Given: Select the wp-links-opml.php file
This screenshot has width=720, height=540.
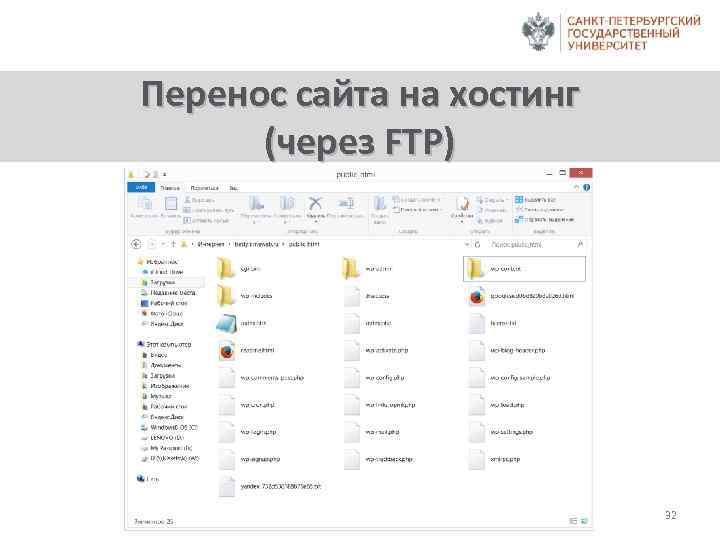Looking at the screenshot, I should point(380,405).
